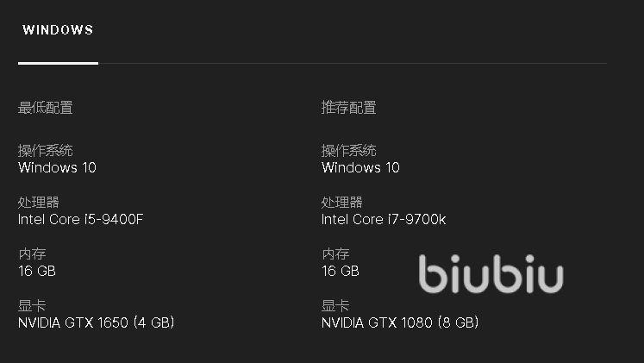
Task: Click Windows 10 in the 推荐配置 column
Action: (x=360, y=167)
